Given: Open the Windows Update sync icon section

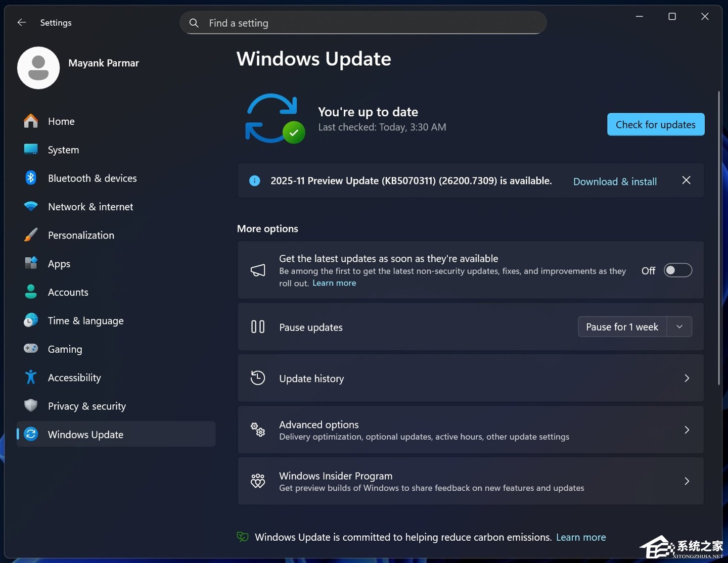Looking at the screenshot, I should (x=274, y=118).
